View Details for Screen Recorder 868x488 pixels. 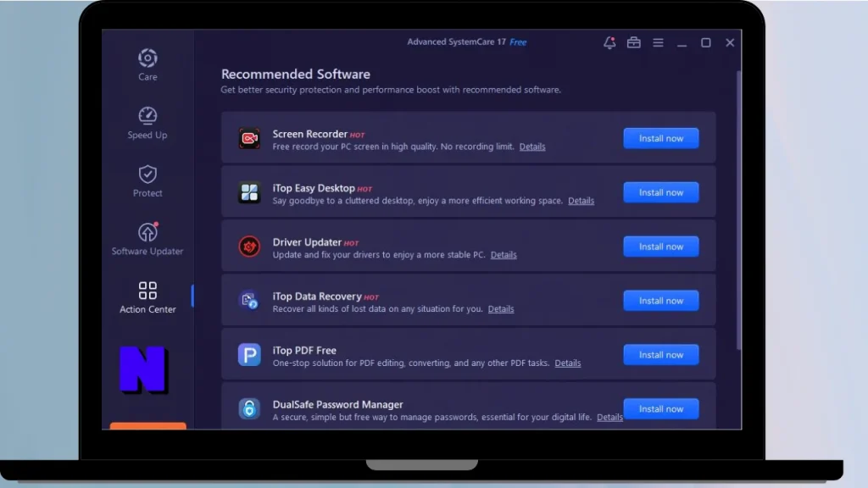tap(532, 147)
